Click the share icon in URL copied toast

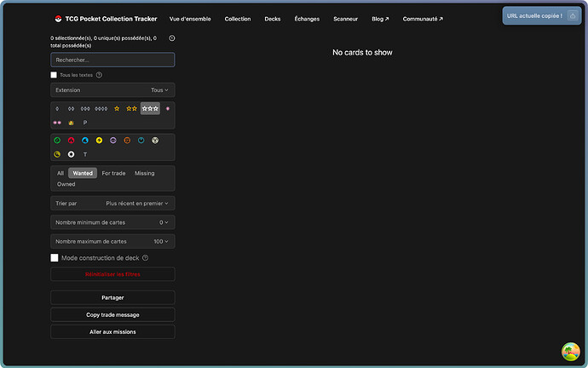[x=573, y=15]
